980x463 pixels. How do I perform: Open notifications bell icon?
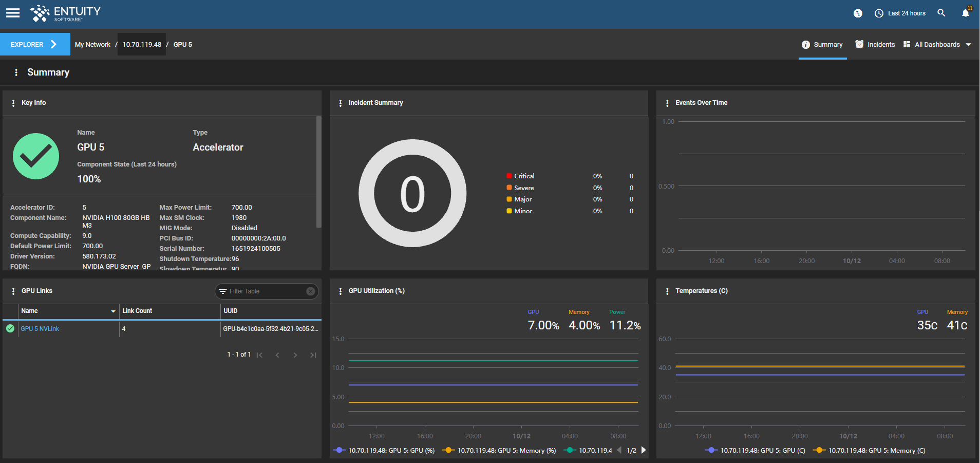tap(966, 13)
